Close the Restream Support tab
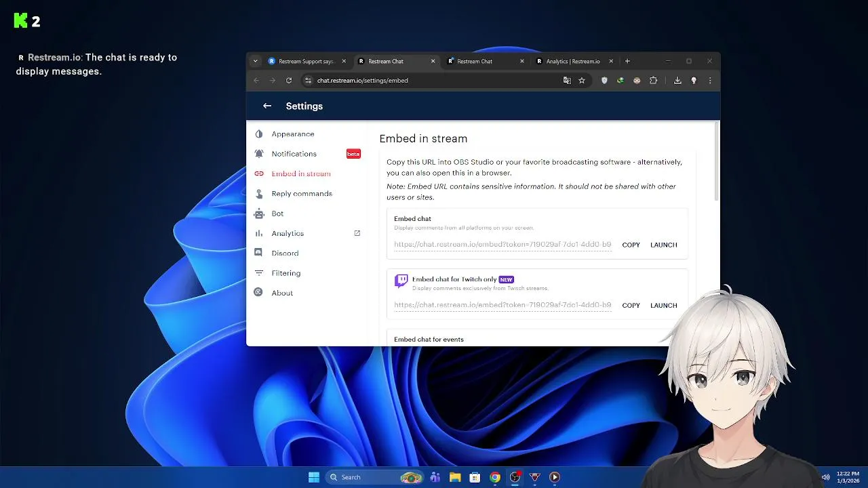Viewport: 868px width, 488px height. click(344, 61)
